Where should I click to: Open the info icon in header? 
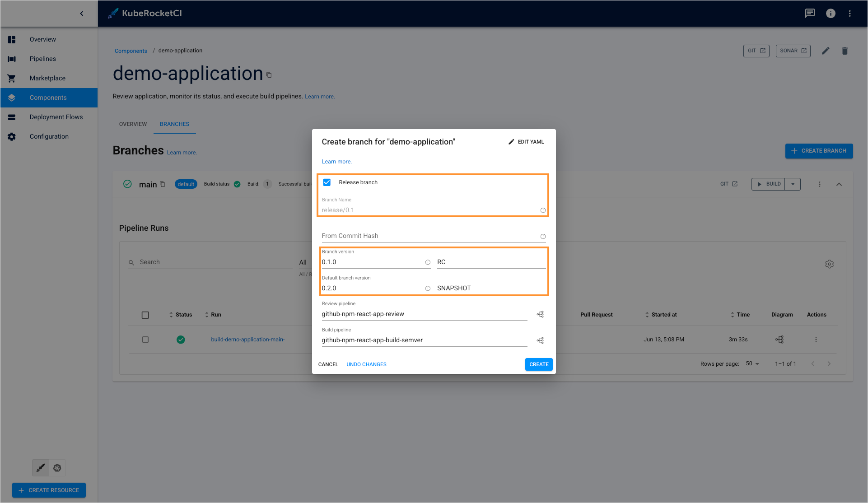click(x=831, y=14)
